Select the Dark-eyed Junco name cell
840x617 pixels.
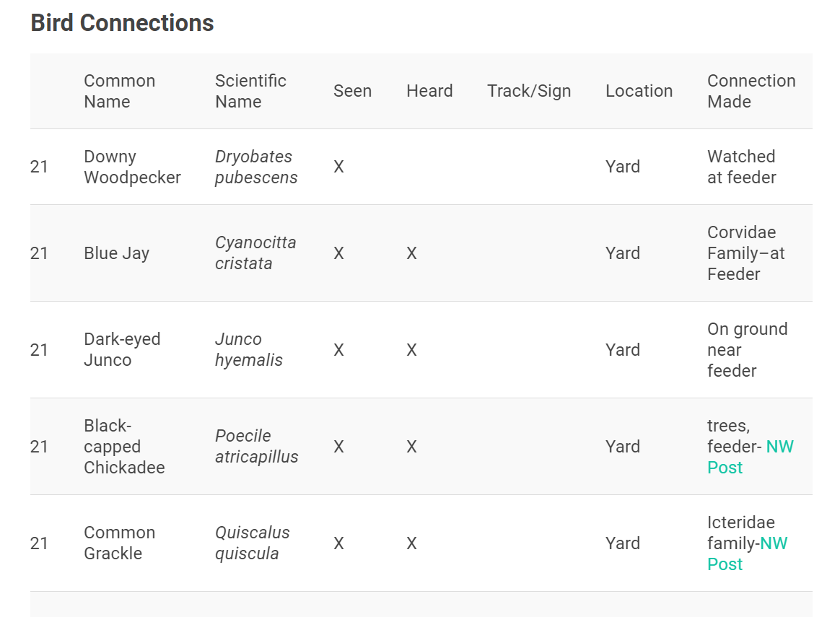122,350
